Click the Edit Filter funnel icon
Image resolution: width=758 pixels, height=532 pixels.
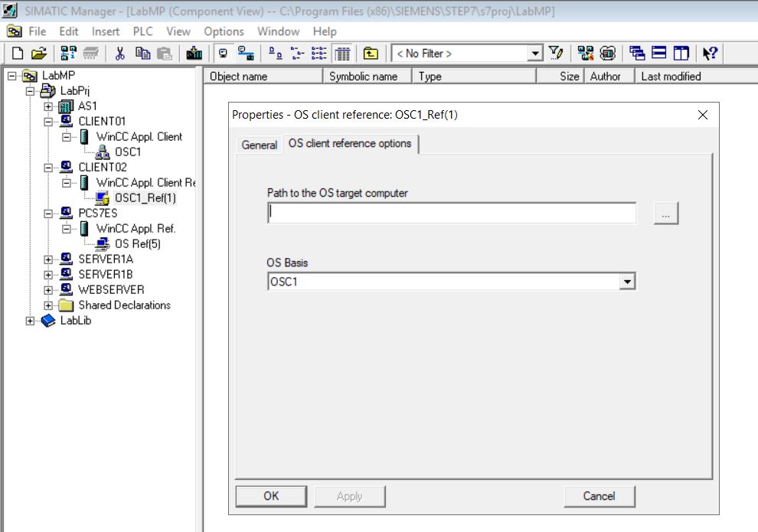556,53
